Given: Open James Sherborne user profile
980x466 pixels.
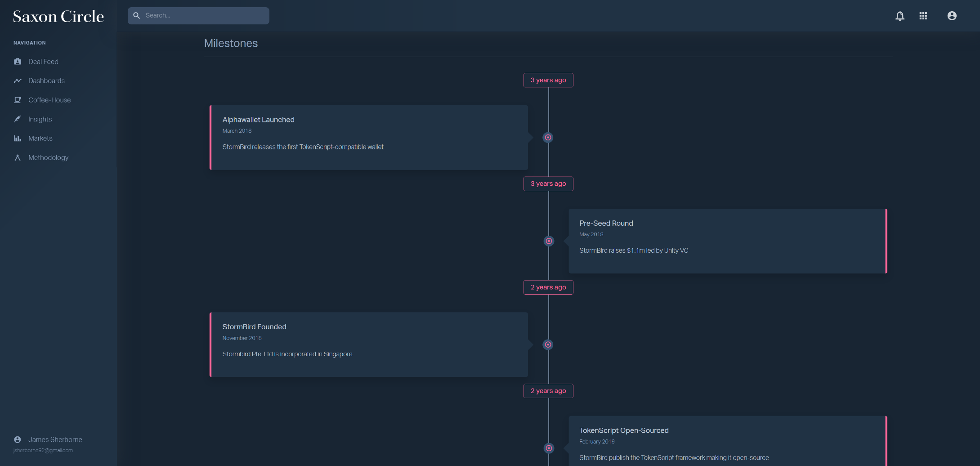Looking at the screenshot, I should point(55,439).
